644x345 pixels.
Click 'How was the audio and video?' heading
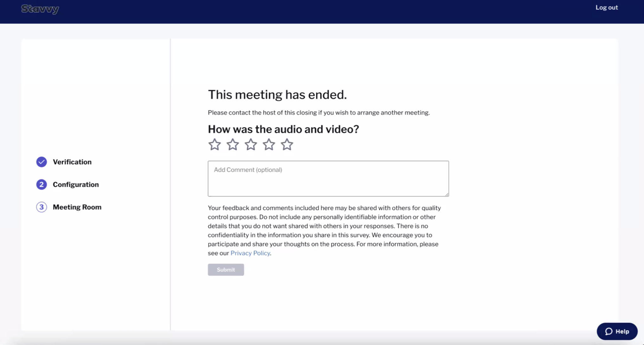click(283, 129)
